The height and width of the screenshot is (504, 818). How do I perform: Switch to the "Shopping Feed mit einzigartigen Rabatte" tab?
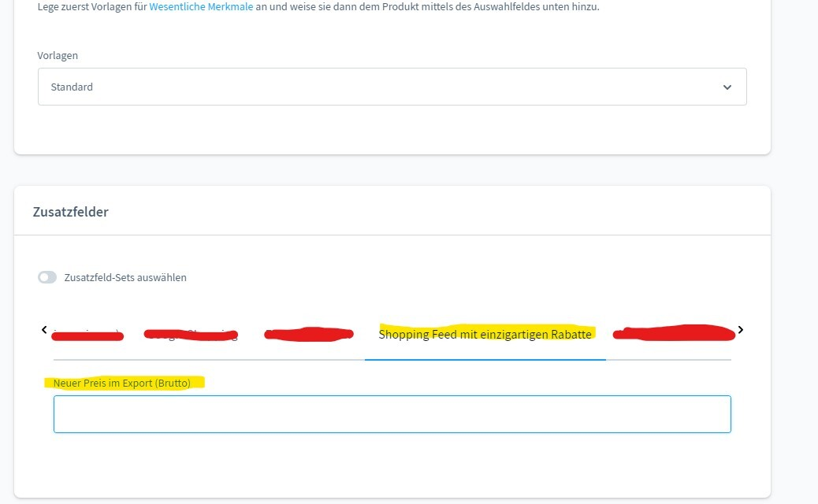point(485,334)
